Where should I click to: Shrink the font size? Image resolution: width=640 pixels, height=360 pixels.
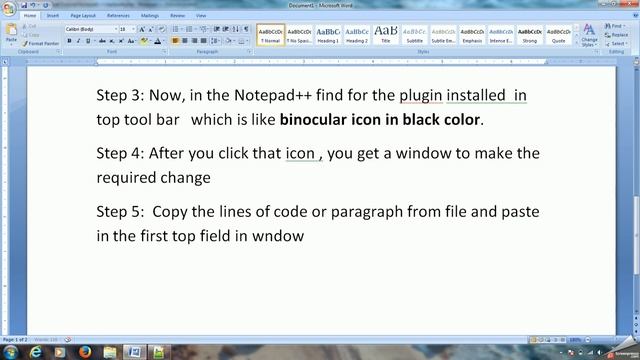(151, 29)
